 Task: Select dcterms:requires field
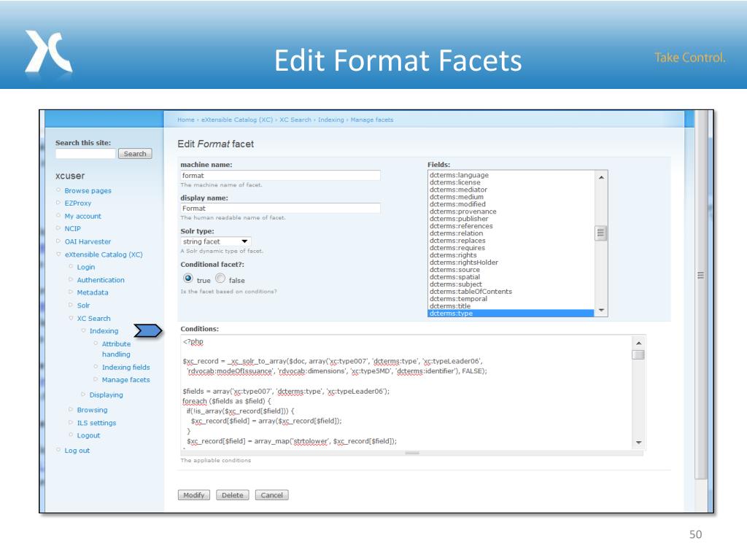point(457,248)
